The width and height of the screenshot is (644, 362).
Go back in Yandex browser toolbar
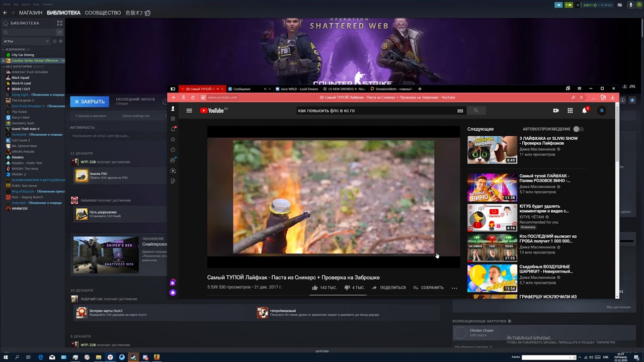(174, 98)
